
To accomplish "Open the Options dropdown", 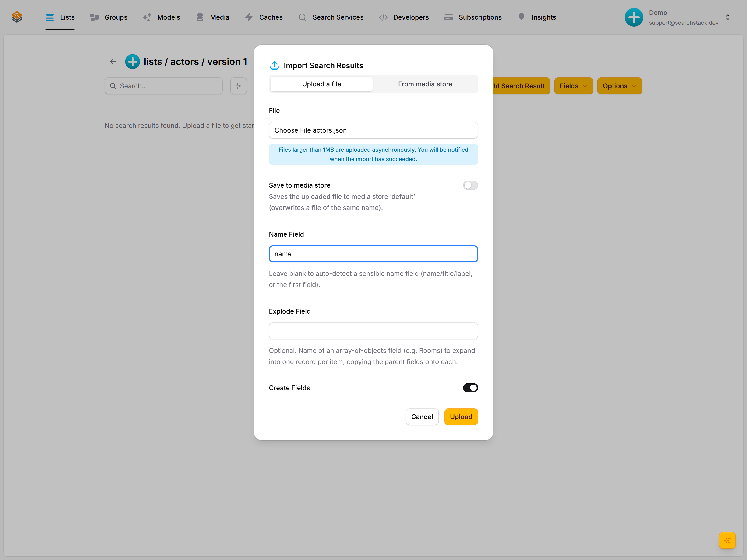I will click(619, 86).
